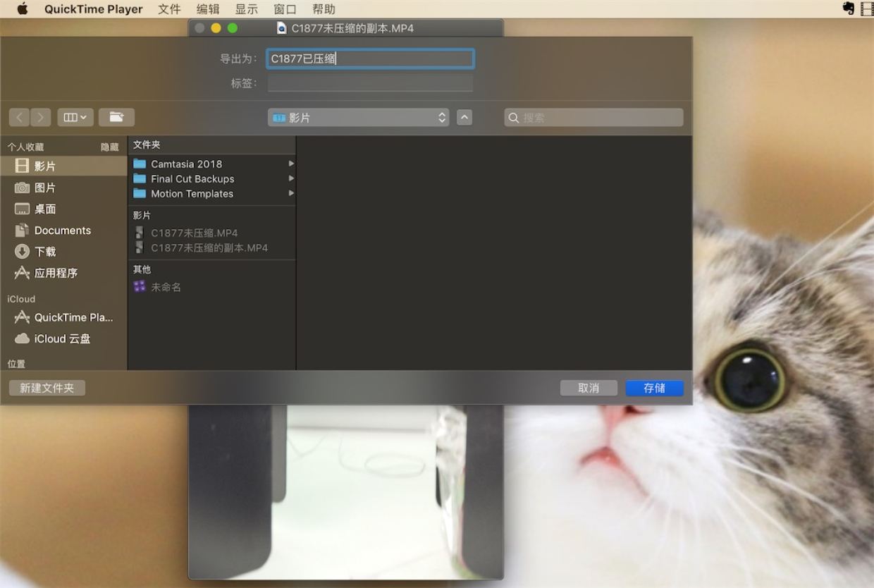Open the QuickTime Player application menu
The image size is (874, 588).
point(94,9)
